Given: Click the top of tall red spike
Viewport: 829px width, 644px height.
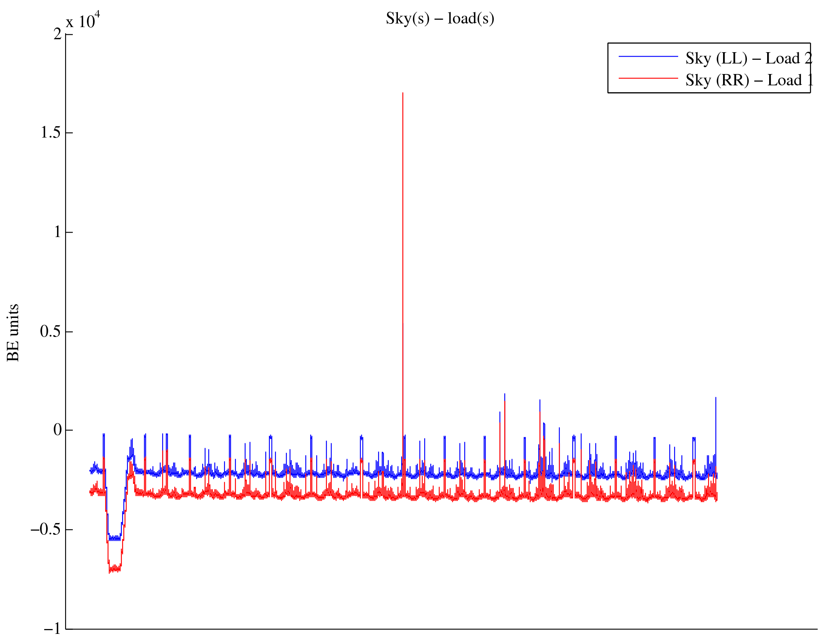Looking at the screenshot, I should click(x=403, y=94).
